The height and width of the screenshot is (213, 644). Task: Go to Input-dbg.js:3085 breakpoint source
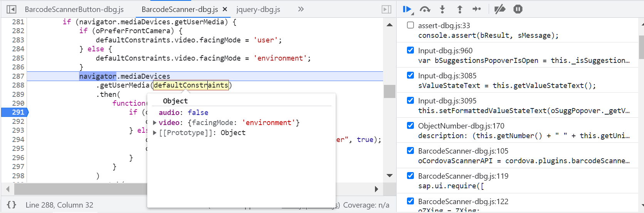tap(447, 76)
